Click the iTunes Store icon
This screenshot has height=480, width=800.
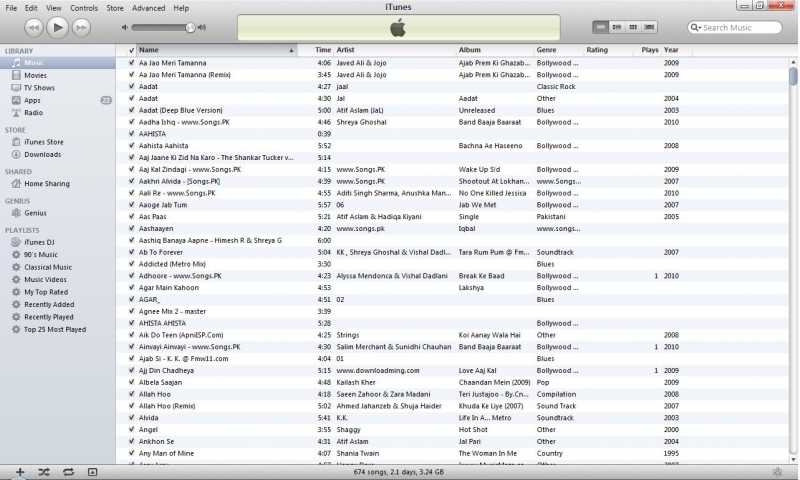point(16,142)
